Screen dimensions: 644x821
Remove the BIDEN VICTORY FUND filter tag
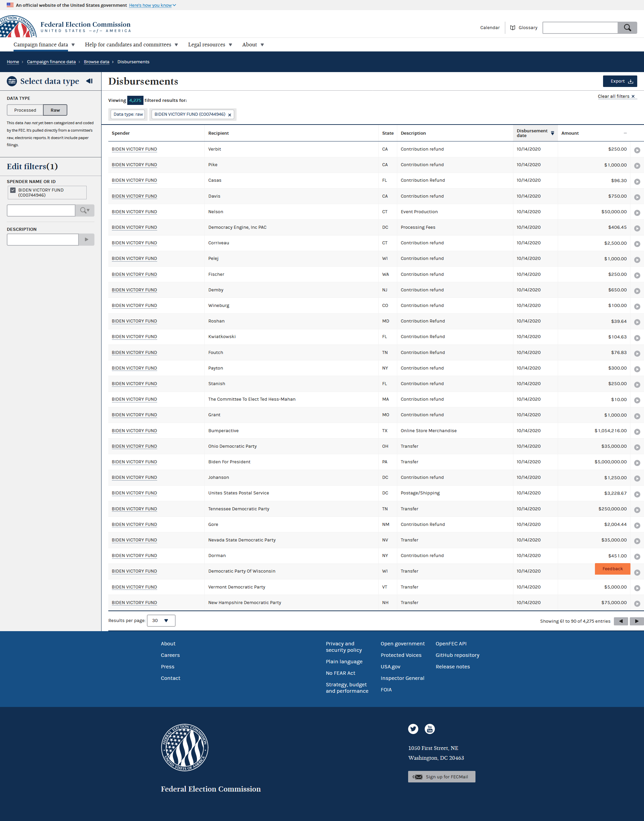pos(230,115)
